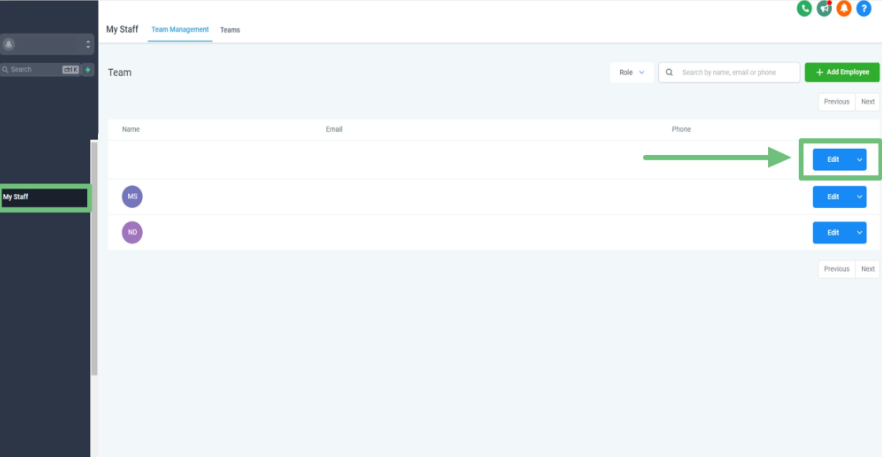Screen dimensions: 882x457
Task: Click the bottom Previous pagination button
Action: [836, 269]
